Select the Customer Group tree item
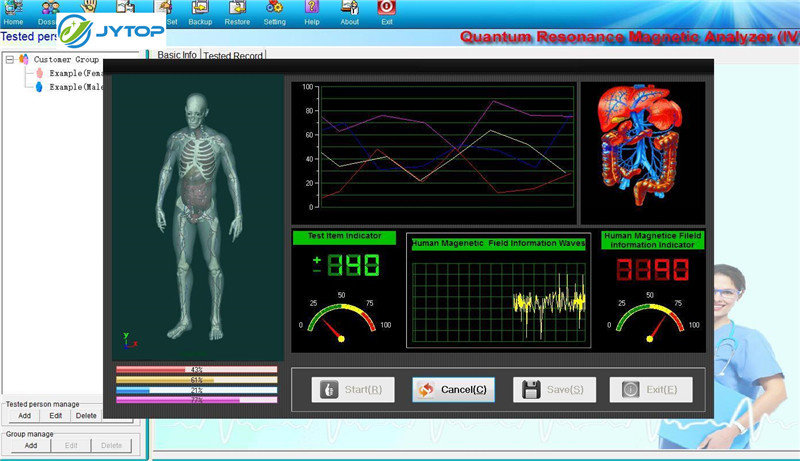Image resolution: width=800 pixels, height=461 pixels. coord(66,60)
